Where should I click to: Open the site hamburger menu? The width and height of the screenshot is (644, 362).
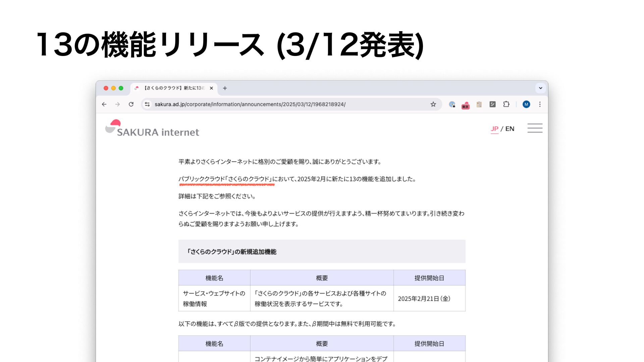pos(535,128)
